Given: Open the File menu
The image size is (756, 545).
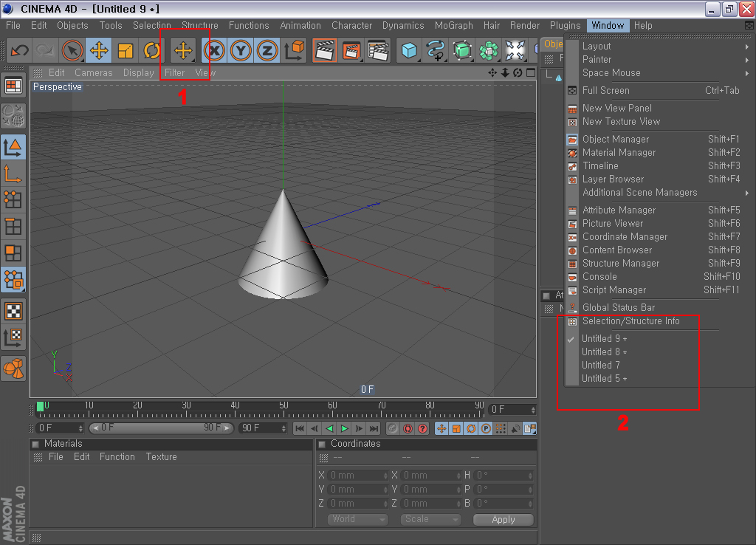Looking at the screenshot, I should pyautogui.click(x=13, y=26).
